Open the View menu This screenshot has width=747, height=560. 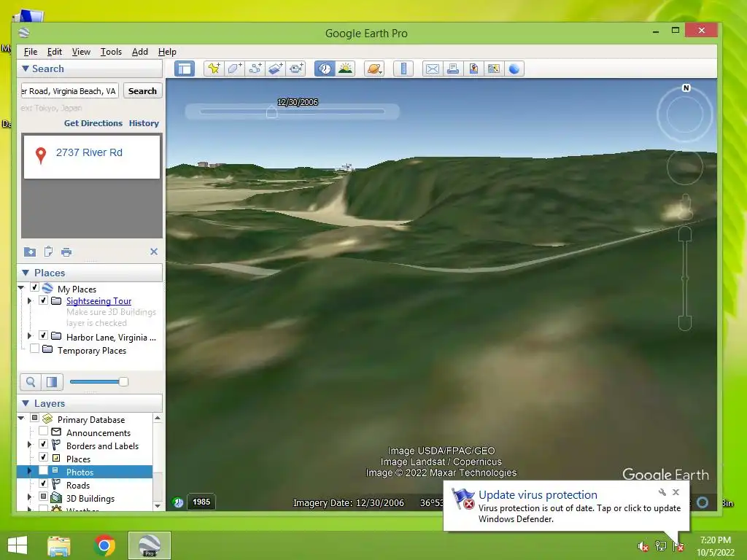[x=81, y=52]
